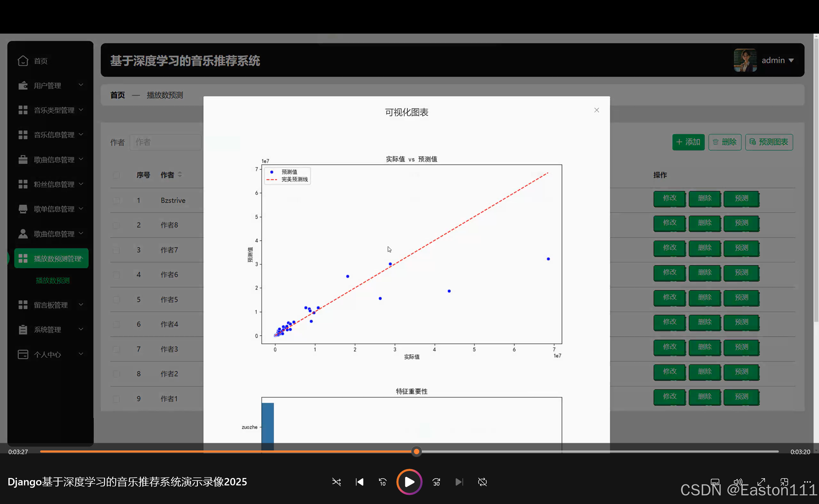819x504 pixels.
Task: Click the fullscreen expand arrows icon
Action: point(761,482)
